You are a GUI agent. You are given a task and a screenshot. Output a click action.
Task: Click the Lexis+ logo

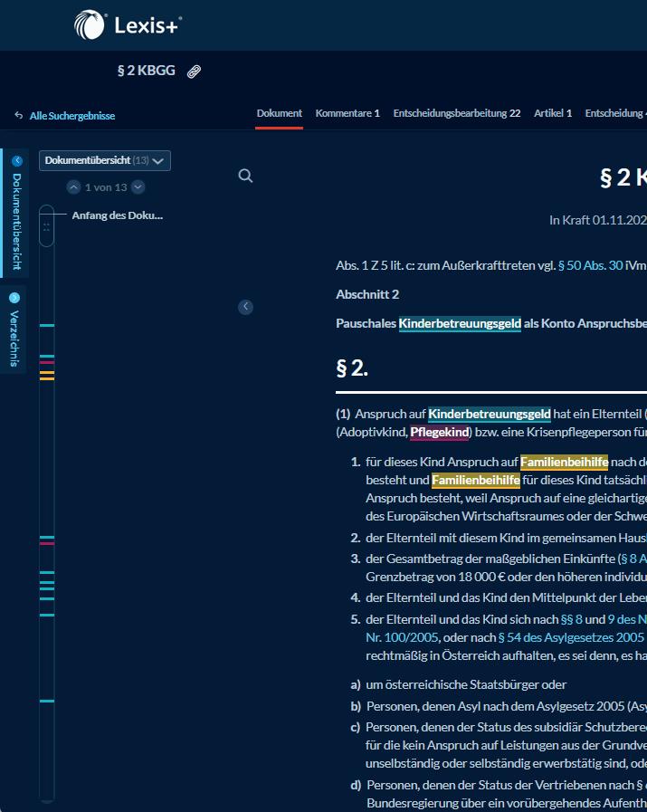pos(128,24)
